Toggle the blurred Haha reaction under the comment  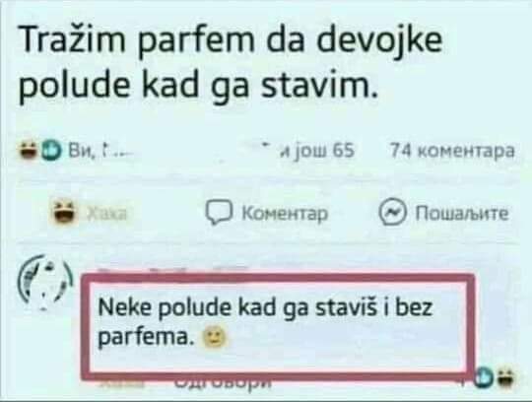click(122, 384)
